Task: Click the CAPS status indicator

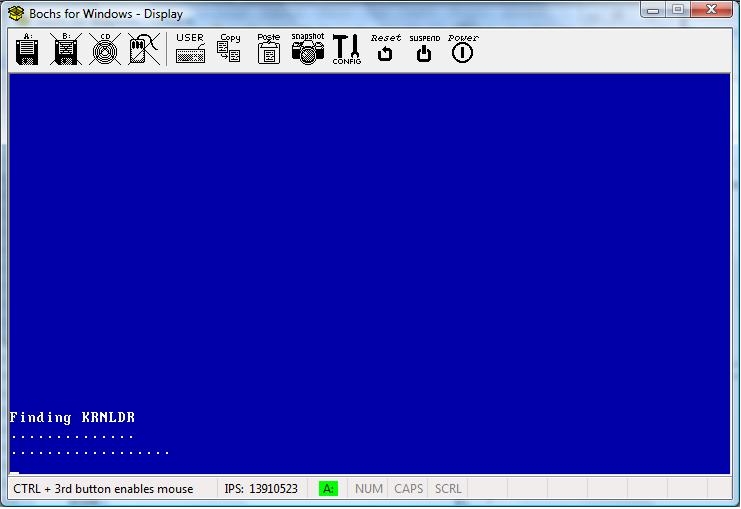Action: [408, 488]
